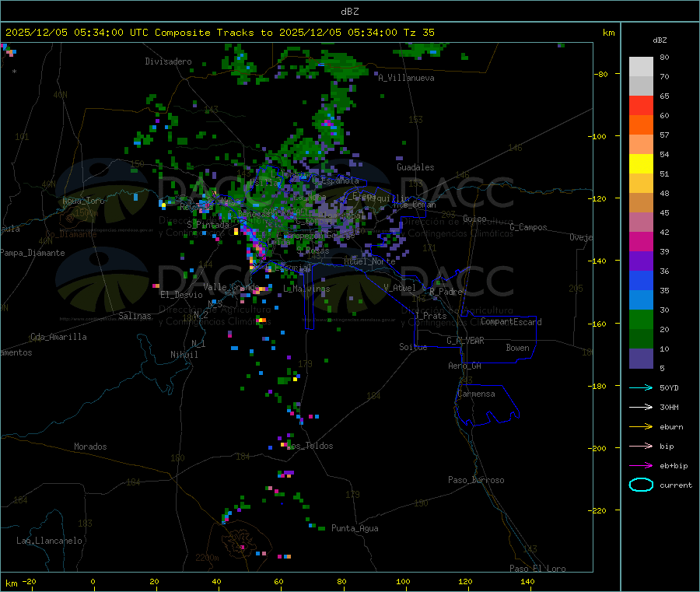Click the Nihuil map label

click(184, 355)
